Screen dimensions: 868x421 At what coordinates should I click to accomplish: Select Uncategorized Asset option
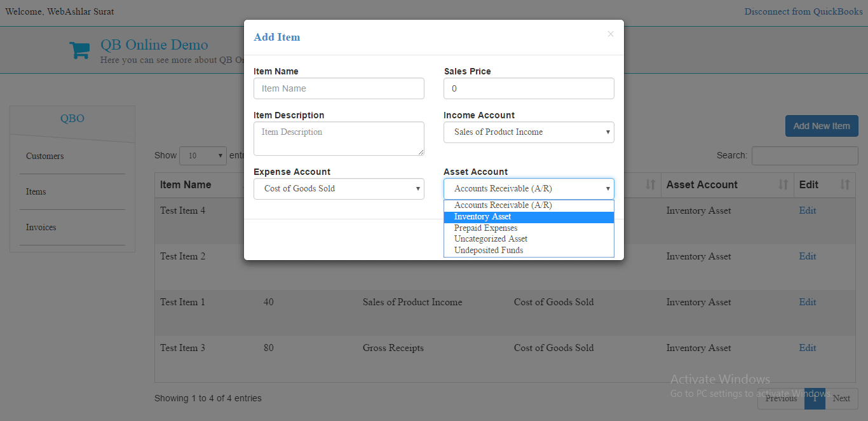(529, 239)
